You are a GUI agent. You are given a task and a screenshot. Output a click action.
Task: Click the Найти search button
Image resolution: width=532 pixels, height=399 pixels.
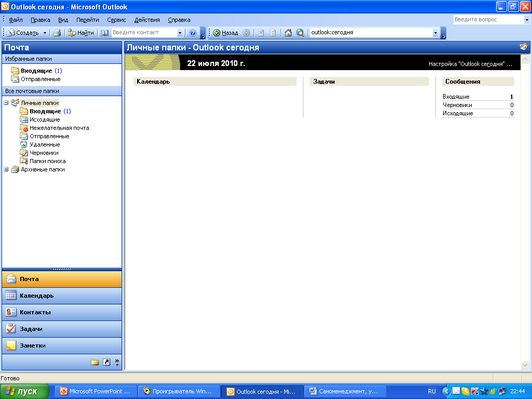point(81,33)
